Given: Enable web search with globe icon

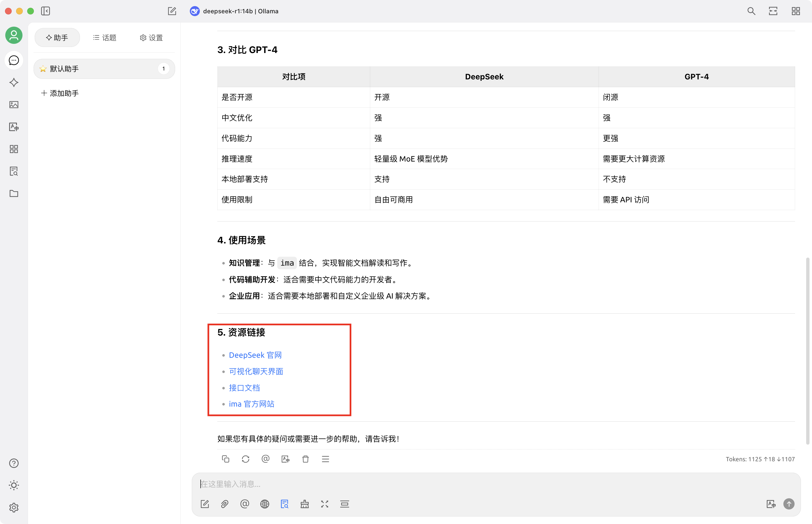Looking at the screenshot, I should pos(265,504).
